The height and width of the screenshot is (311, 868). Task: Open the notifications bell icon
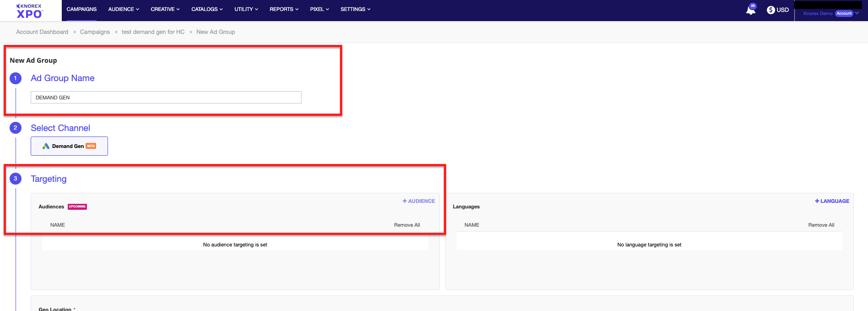point(750,10)
